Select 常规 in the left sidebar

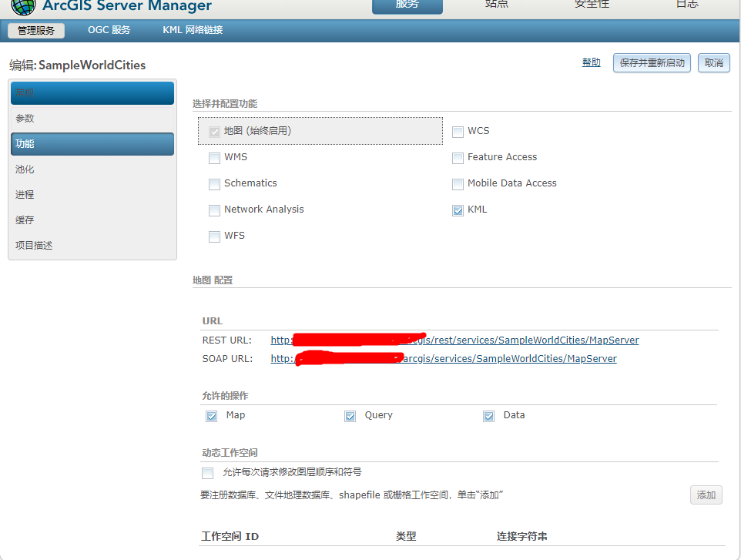[92, 92]
